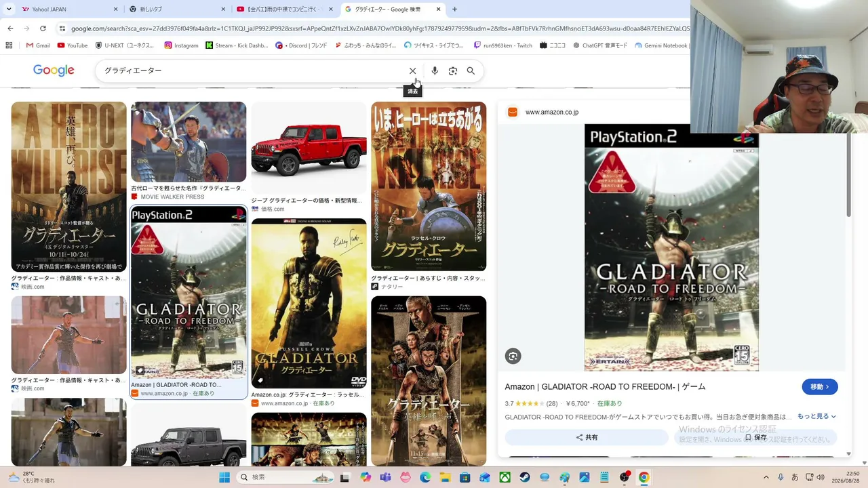Open File Explorer from the taskbar
Screen dimensions: 868x488
point(446,477)
